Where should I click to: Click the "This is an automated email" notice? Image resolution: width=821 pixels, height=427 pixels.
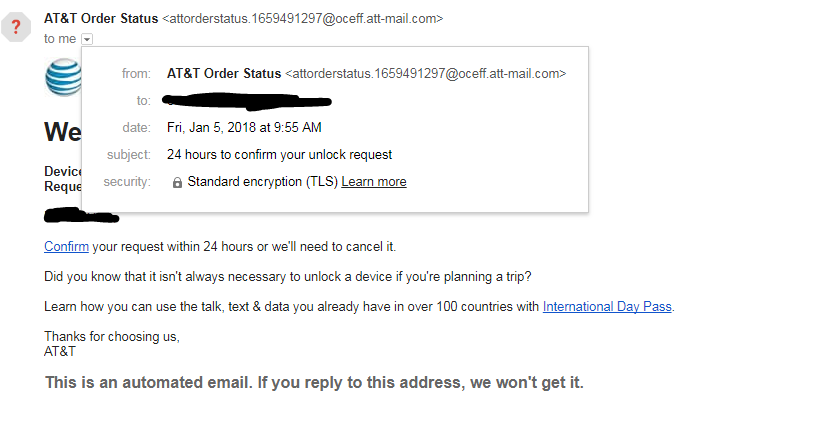point(314,383)
